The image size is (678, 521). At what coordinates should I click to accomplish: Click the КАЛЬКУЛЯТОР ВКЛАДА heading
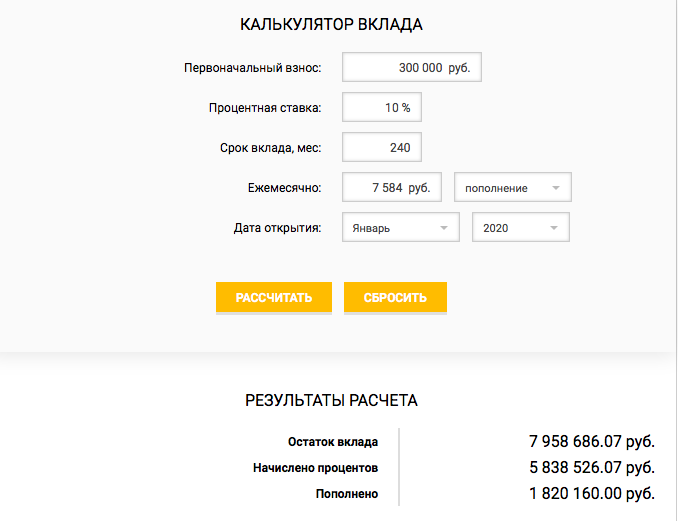pos(331,24)
